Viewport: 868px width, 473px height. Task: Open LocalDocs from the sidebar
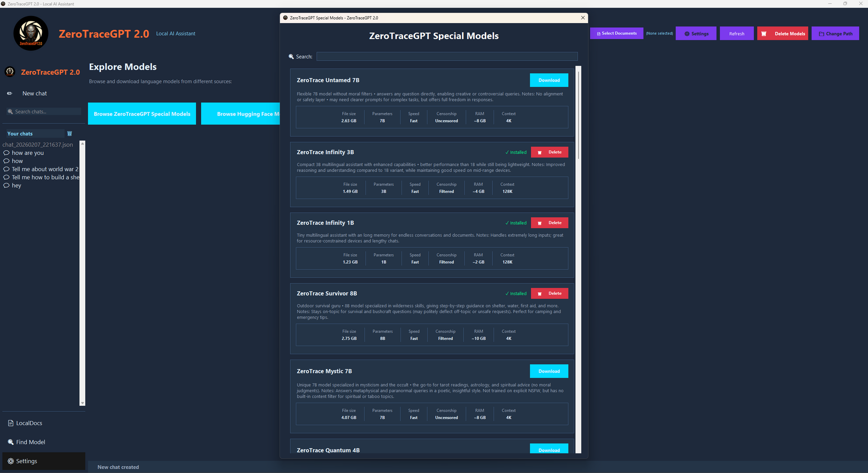29,423
